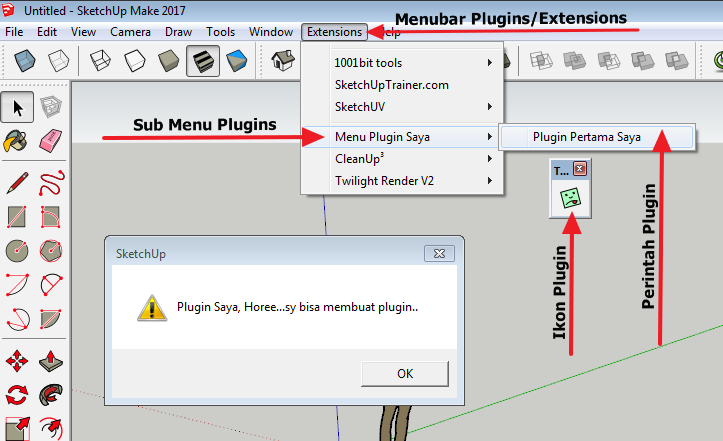Viewport: 723px width, 441px height.
Task: Select the Offset tool
Action: point(51,429)
